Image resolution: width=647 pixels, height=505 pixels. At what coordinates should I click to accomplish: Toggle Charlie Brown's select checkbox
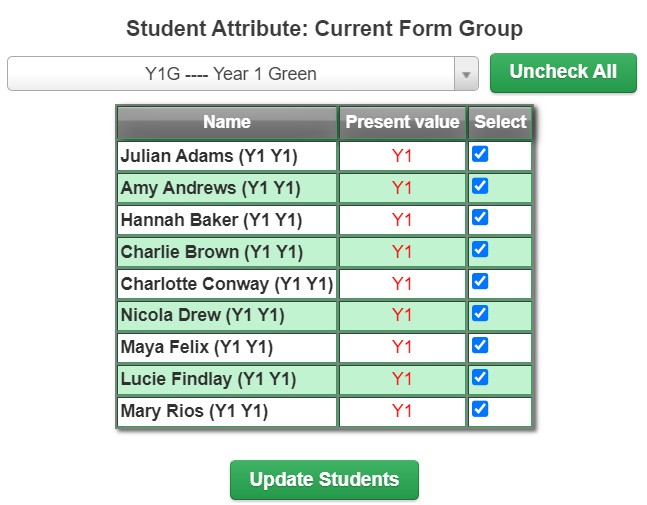coord(480,249)
